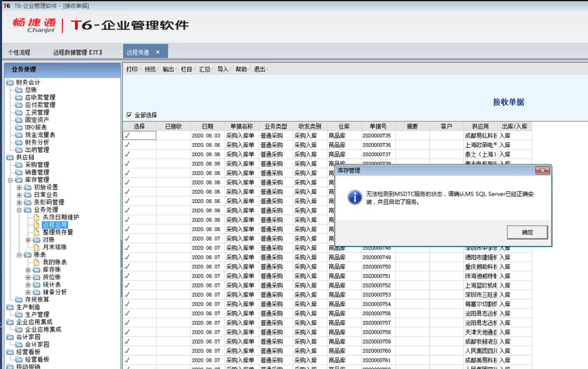Click the folder icon of 经营看板 root node
The width and height of the screenshot is (588, 369).
click(x=10, y=352)
